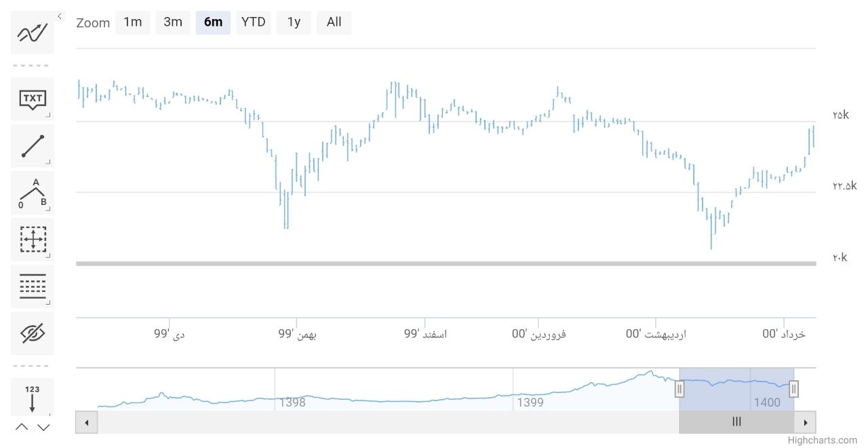Activate the measure/zoom dashed box tool

[x=33, y=240]
